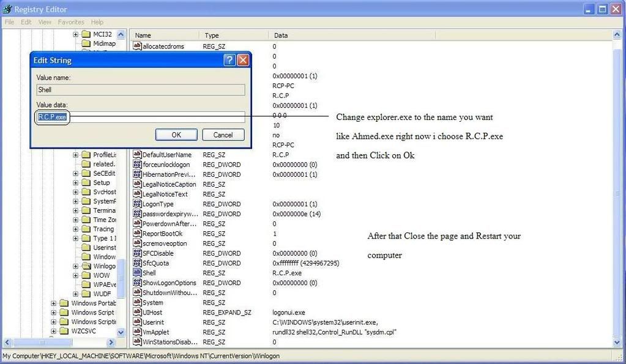Click the Value data input field

point(141,117)
